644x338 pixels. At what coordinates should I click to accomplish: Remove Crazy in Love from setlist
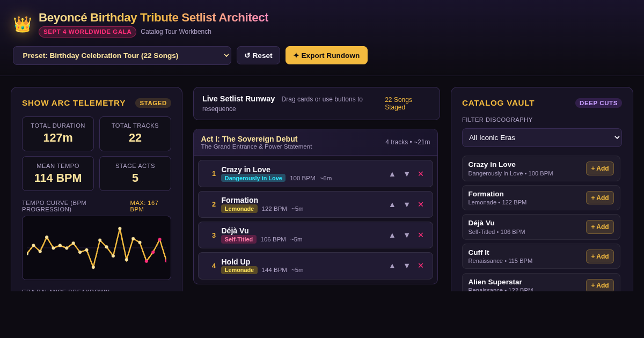click(x=421, y=174)
